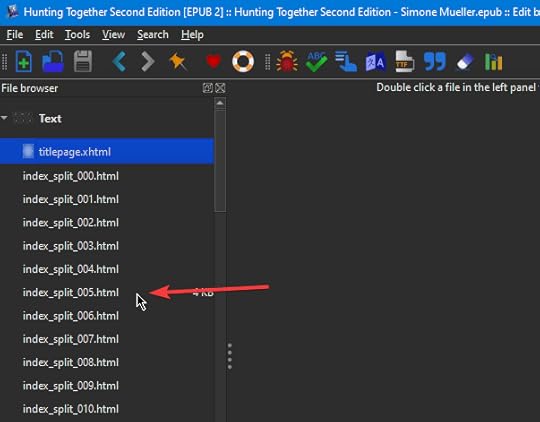
Task: Click the Undo left arrow icon
Action: coord(119,62)
